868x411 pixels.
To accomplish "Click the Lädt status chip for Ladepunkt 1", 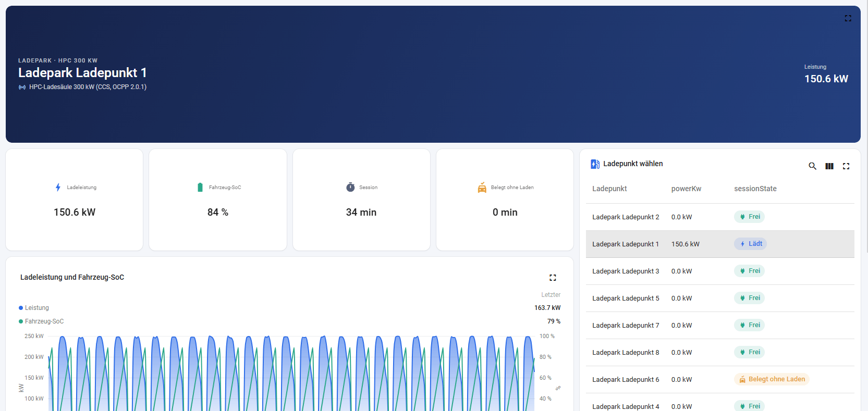I will click(750, 244).
